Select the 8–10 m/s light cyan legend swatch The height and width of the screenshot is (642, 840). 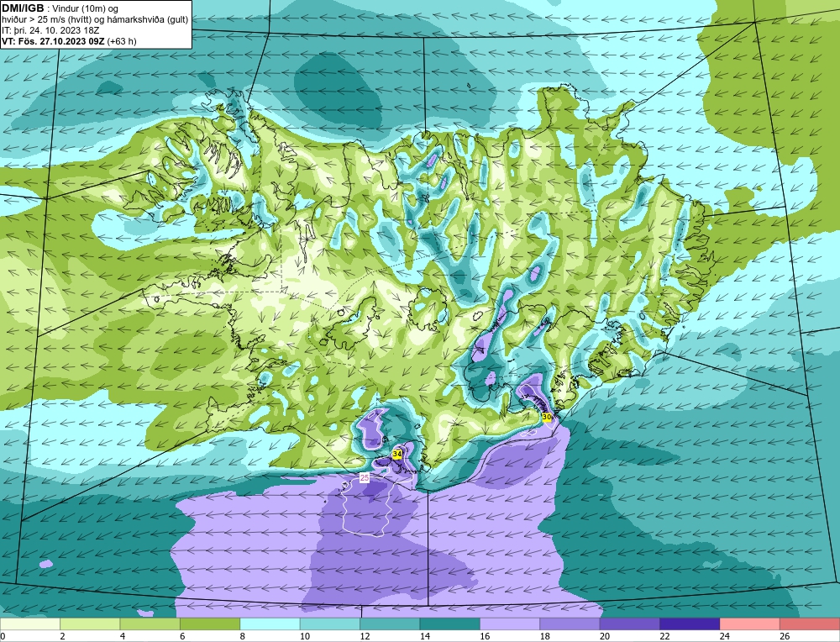pyautogui.click(x=270, y=624)
